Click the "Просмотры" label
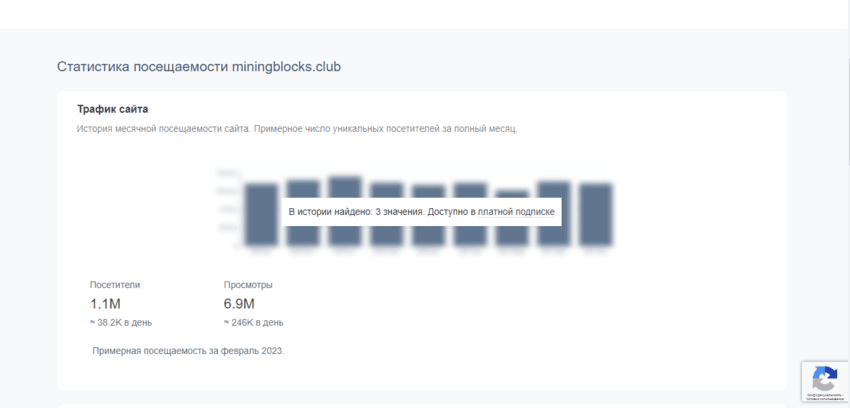This screenshot has width=850, height=408. tap(248, 285)
